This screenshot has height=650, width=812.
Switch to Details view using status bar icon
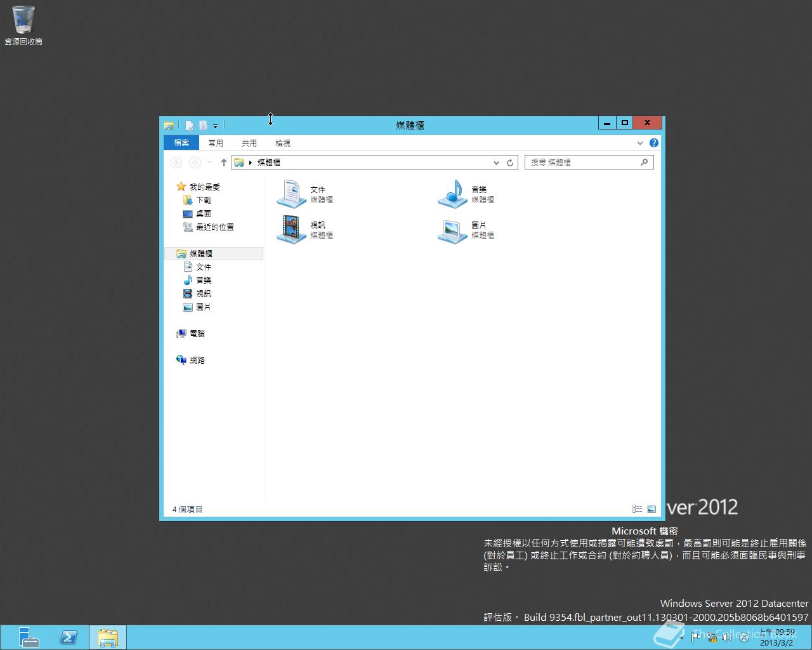pyautogui.click(x=638, y=509)
